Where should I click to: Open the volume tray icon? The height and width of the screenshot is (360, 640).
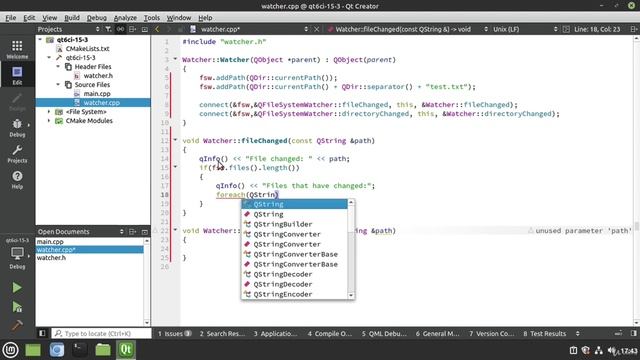612,350
